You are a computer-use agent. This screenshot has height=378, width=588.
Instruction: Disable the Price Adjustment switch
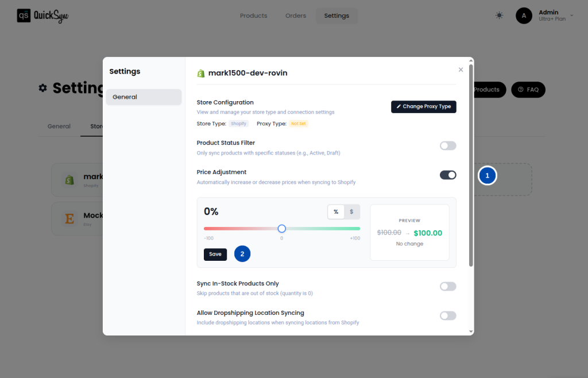[448, 175]
